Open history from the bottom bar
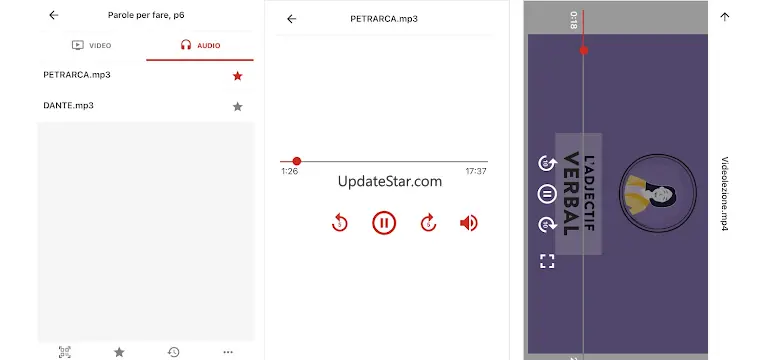 [173, 352]
